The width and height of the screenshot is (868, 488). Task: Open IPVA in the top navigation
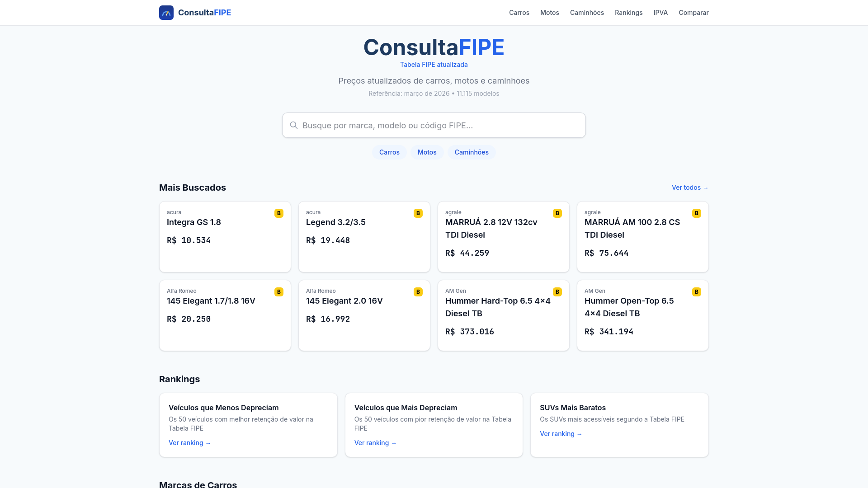[x=660, y=13]
